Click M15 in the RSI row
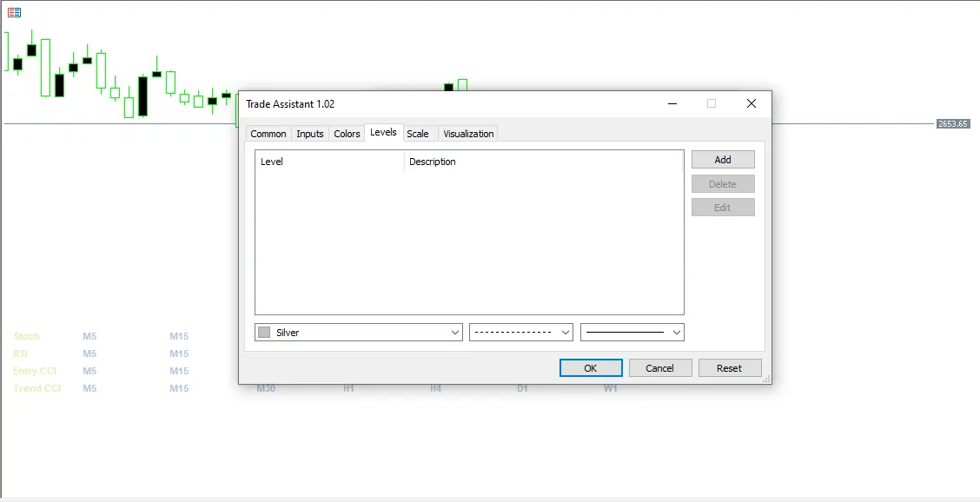Screen dimensions: 980x502 [179, 353]
